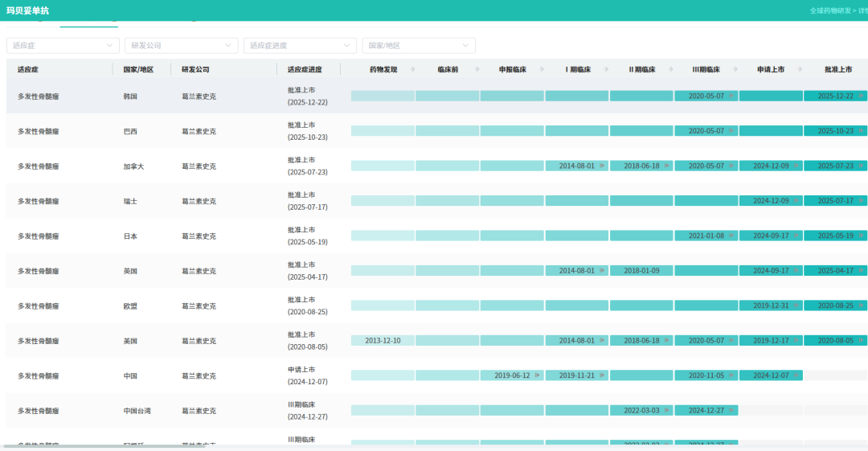The width and height of the screenshot is (868, 451).
Task: Click the 药物发现 column header
Action: tap(383, 70)
